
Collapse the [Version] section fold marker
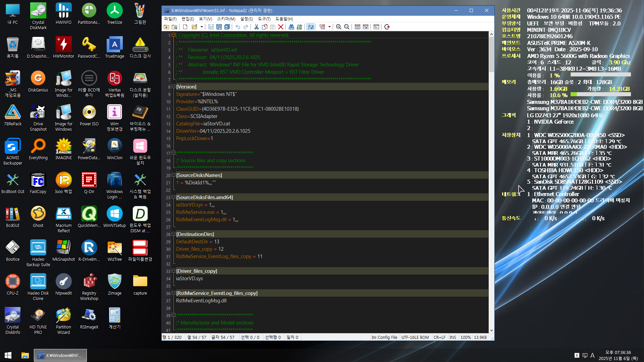click(x=173, y=86)
